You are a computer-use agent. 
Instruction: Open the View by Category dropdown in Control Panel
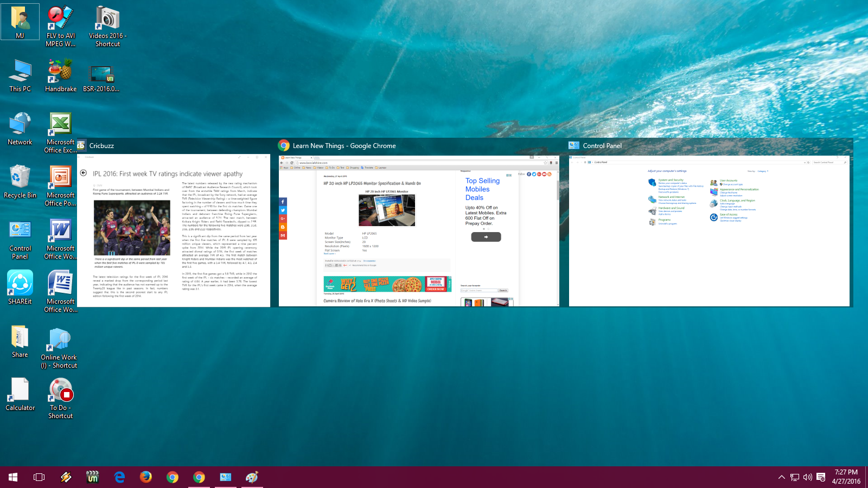(763, 171)
